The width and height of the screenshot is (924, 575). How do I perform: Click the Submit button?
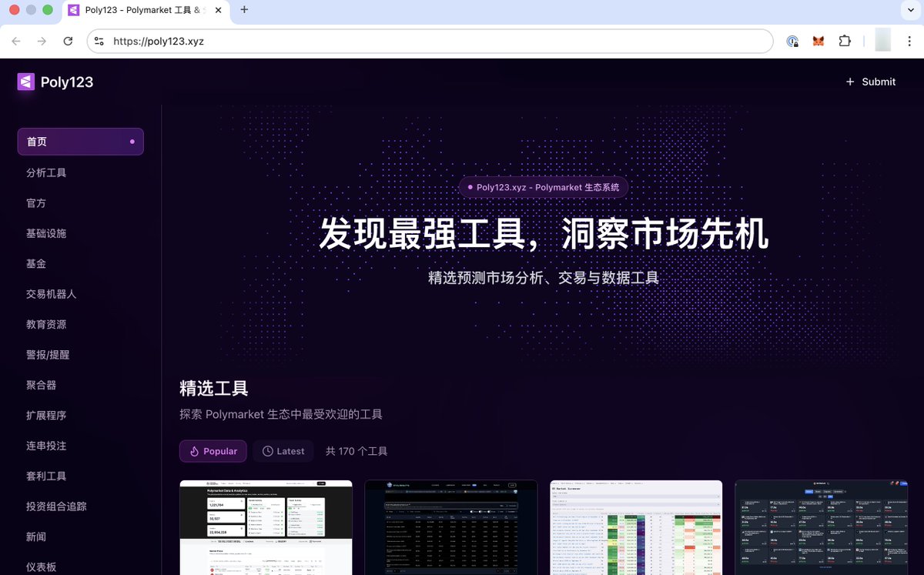(870, 82)
